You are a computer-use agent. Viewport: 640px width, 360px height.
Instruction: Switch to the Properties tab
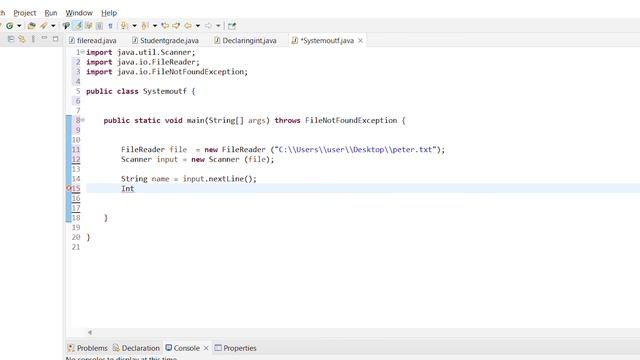[236, 348]
